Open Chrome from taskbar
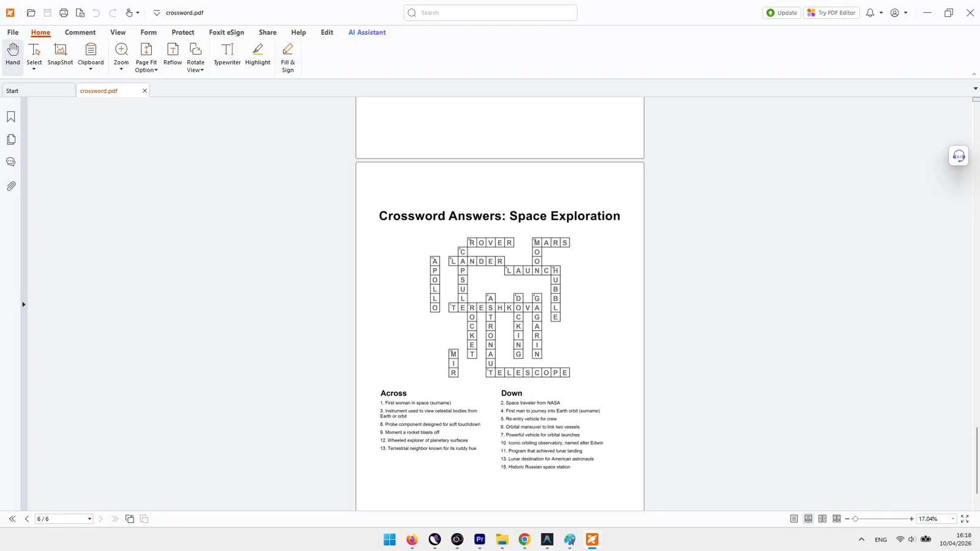Image resolution: width=980 pixels, height=551 pixels. [x=525, y=539]
